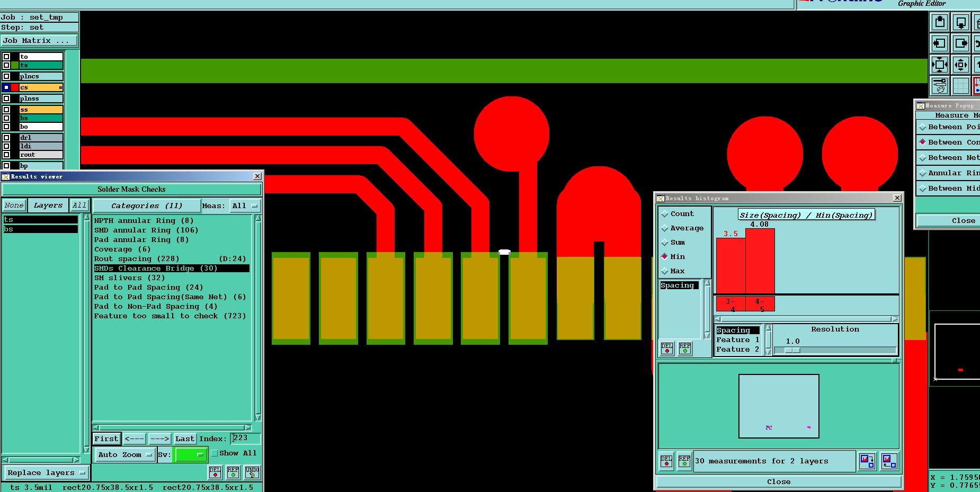980x492 pixels.
Task: Click histogram-to-selection icon with down arrow
Action: tap(867, 461)
